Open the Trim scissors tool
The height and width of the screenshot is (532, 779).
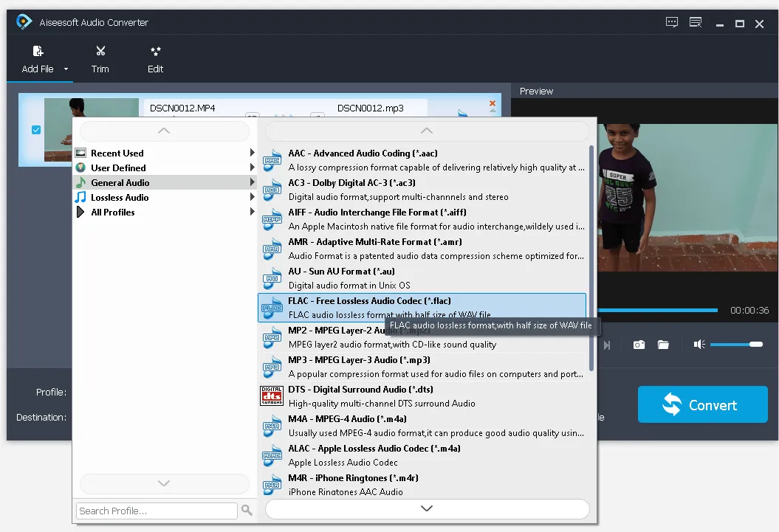coord(100,52)
